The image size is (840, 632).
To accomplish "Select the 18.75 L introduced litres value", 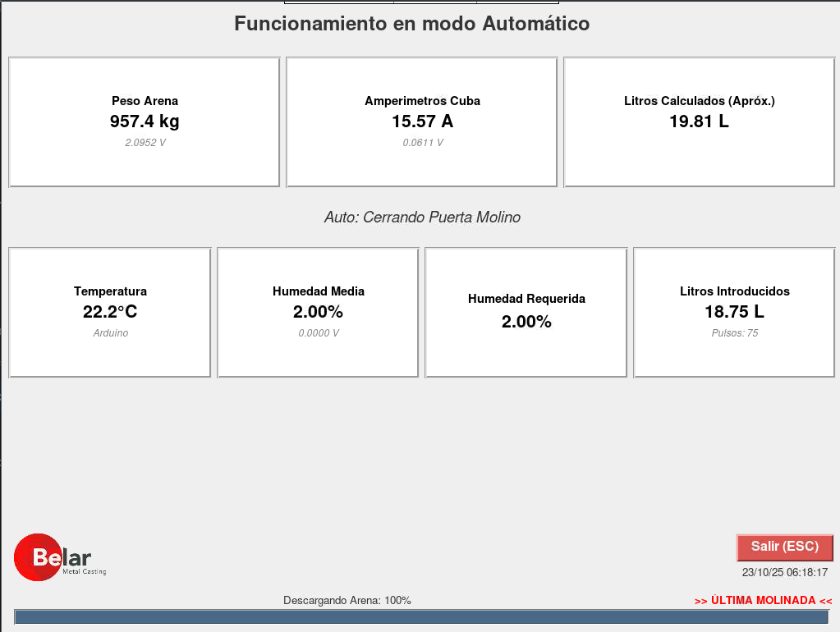I will (734, 312).
